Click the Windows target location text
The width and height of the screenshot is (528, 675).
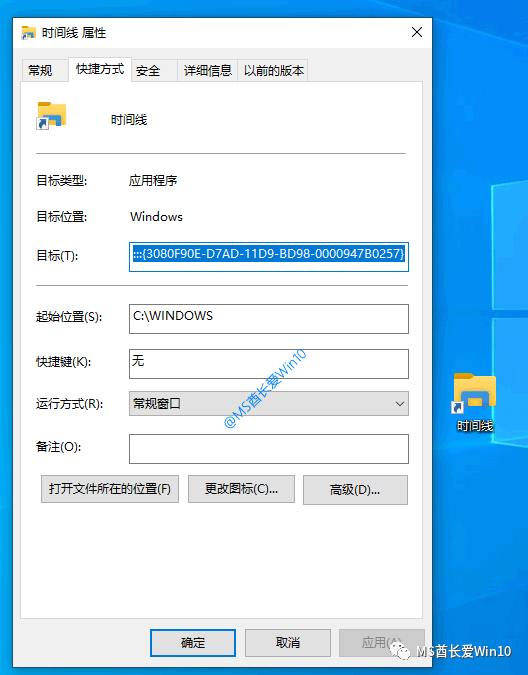[x=156, y=217]
